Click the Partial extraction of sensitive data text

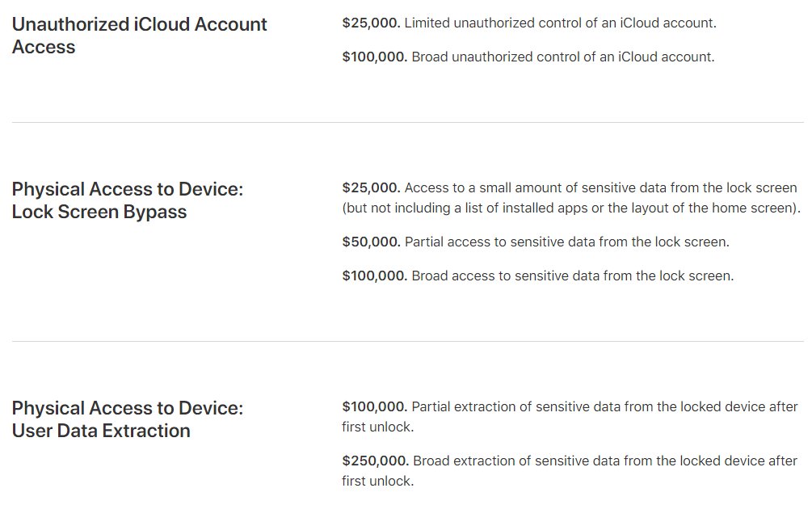[x=570, y=417]
